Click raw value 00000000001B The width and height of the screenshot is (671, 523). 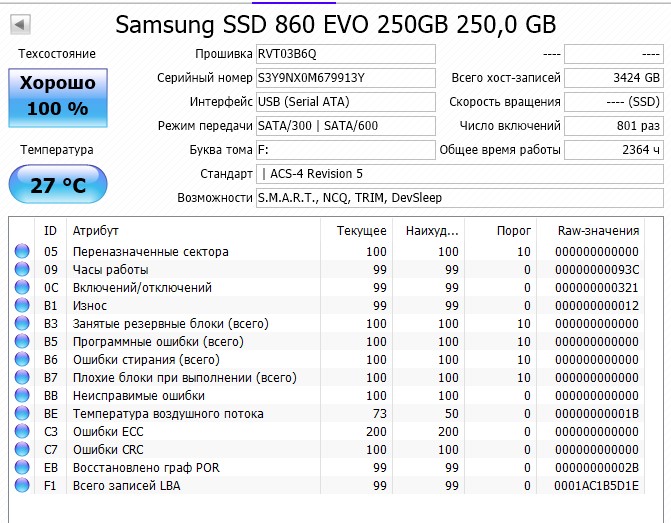(597, 414)
